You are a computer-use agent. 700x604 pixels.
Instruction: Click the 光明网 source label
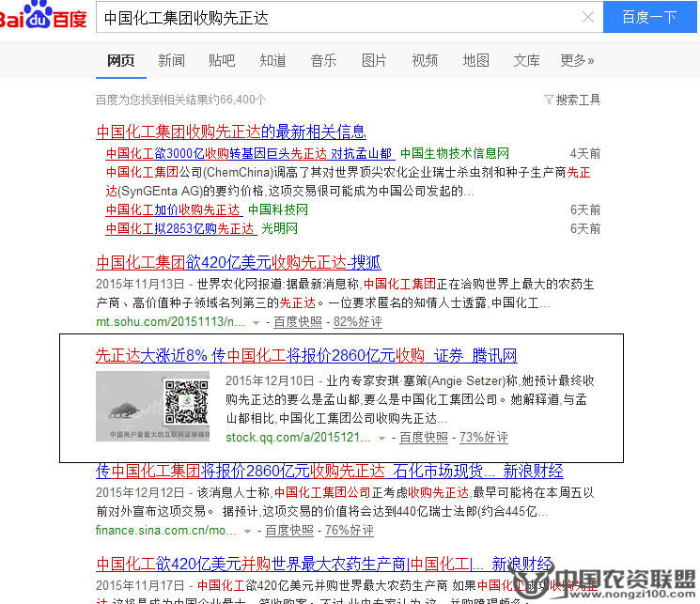point(279,228)
